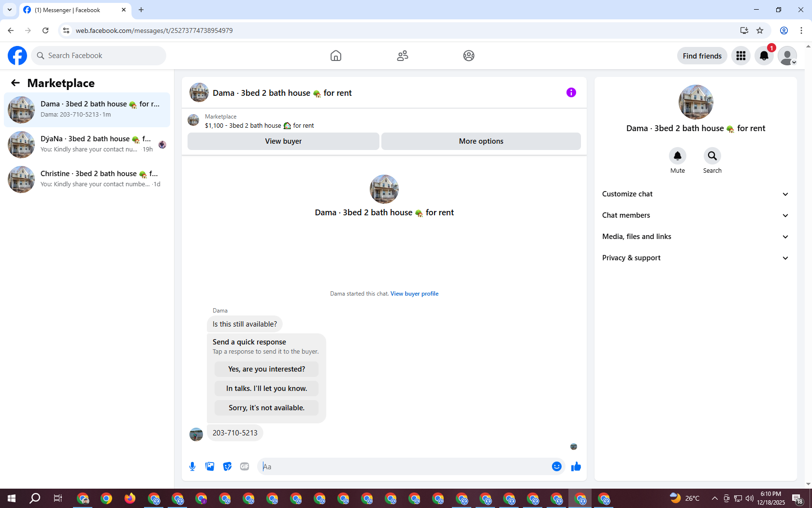Open the notifications bell
The width and height of the screenshot is (812, 508).
764,56
